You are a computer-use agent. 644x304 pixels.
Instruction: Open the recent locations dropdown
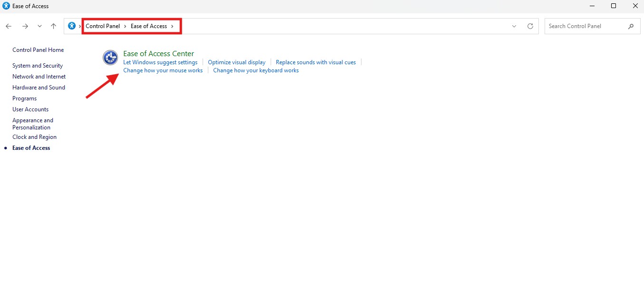(x=39, y=26)
